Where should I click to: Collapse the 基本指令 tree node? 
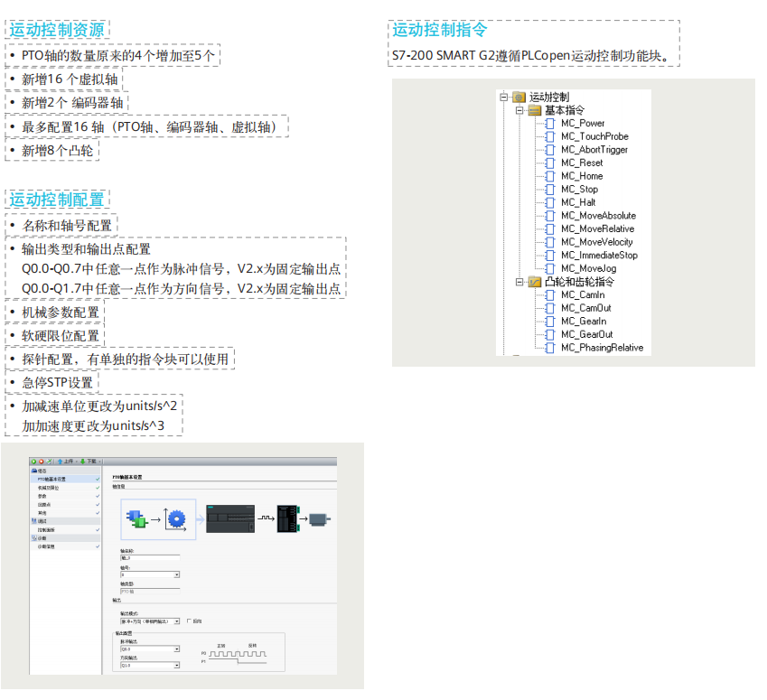click(x=519, y=110)
